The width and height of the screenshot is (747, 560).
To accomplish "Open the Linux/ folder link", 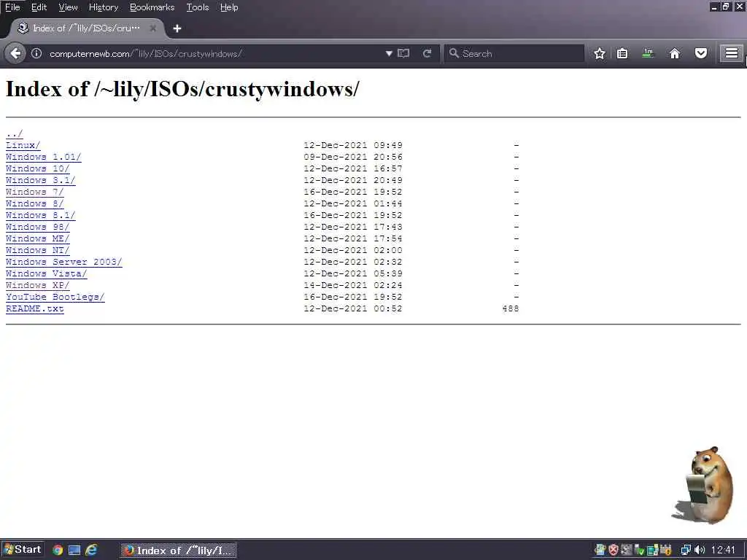I will pyautogui.click(x=23, y=145).
